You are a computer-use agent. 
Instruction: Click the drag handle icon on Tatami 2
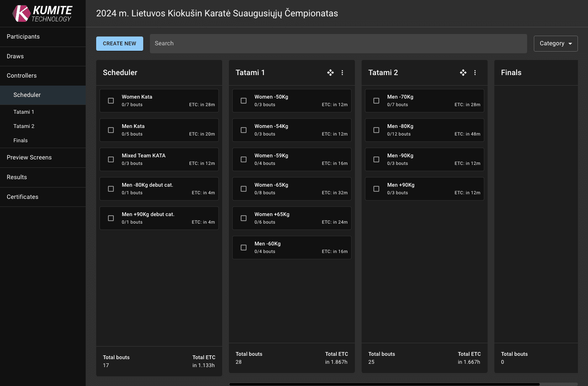pyautogui.click(x=463, y=73)
